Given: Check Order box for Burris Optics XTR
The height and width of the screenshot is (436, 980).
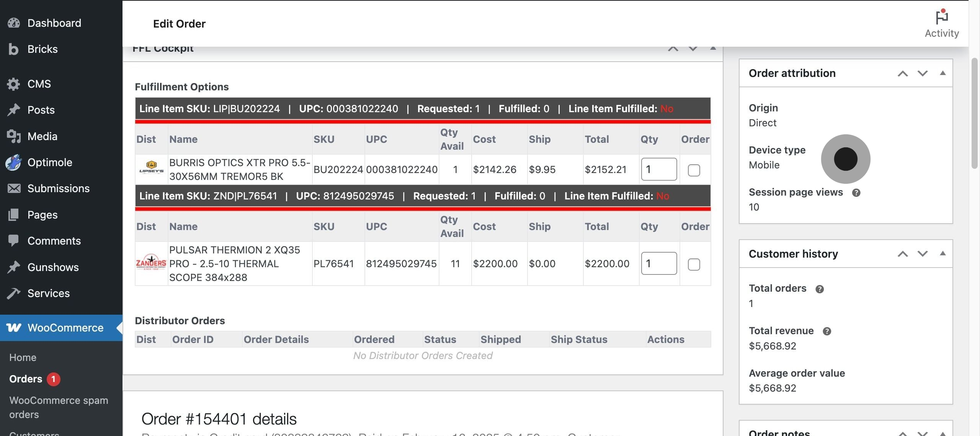Looking at the screenshot, I should pos(694,170).
